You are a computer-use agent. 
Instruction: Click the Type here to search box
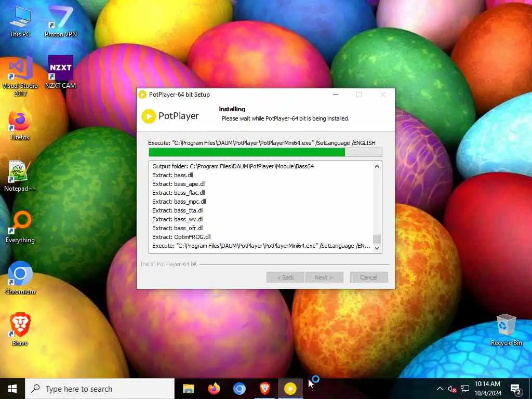(x=100, y=389)
